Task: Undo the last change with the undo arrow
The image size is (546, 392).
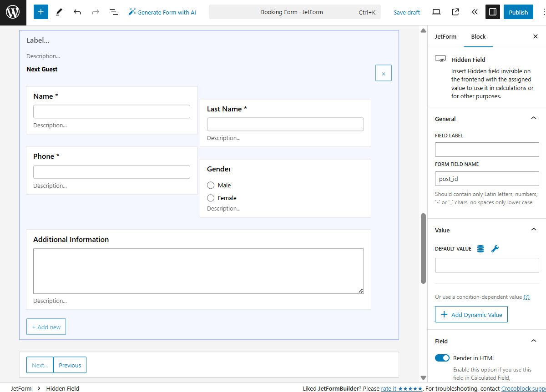Action: click(x=77, y=12)
